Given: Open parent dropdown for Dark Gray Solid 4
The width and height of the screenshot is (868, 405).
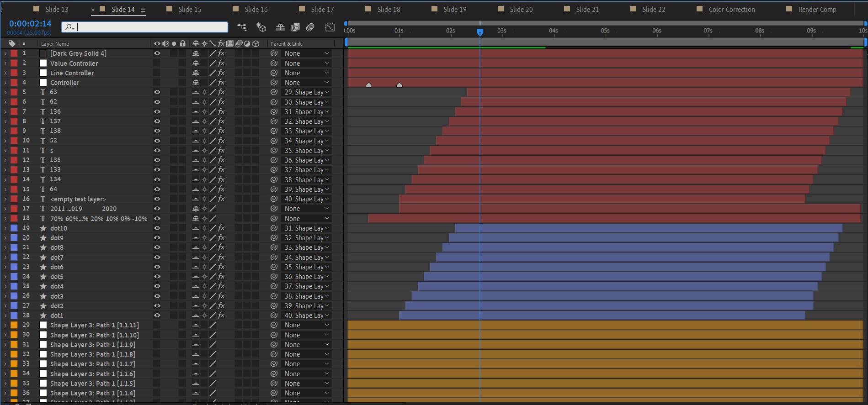Looking at the screenshot, I should click(306, 53).
